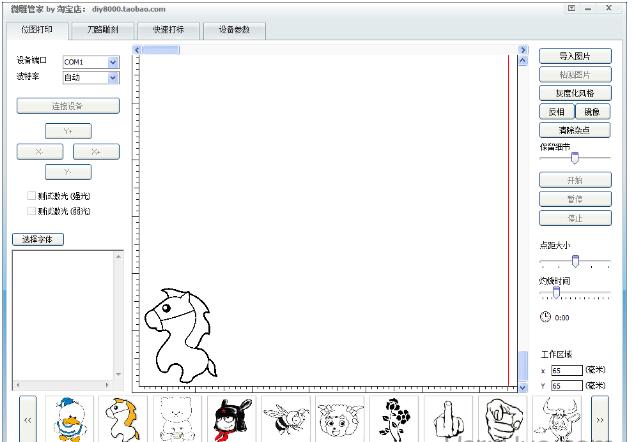Click the work area X input field
The width and height of the screenshot is (632, 442).
point(566,370)
